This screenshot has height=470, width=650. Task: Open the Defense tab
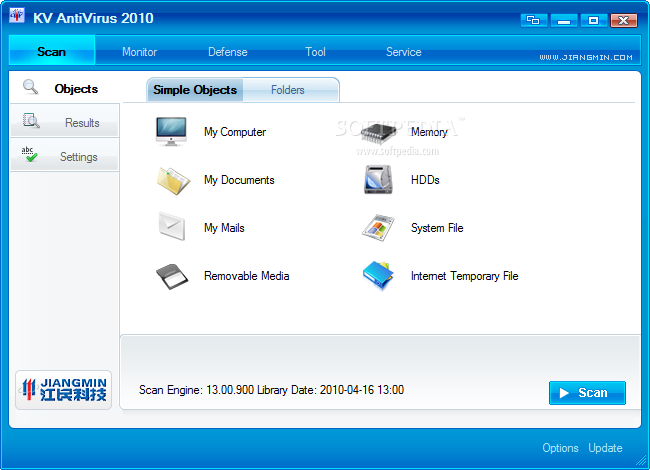coord(228,52)
